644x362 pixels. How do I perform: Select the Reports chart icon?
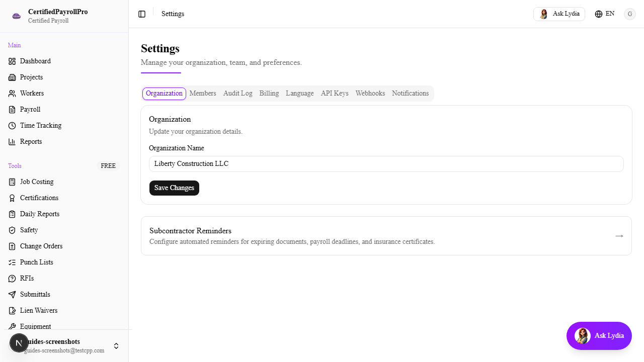point(12,141)
